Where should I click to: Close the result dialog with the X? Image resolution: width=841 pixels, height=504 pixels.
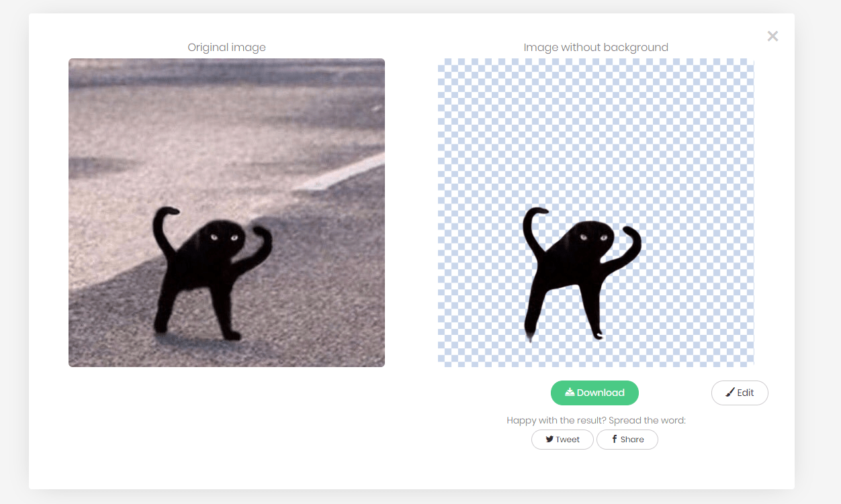pyautogui.click(x=772, y=36)
